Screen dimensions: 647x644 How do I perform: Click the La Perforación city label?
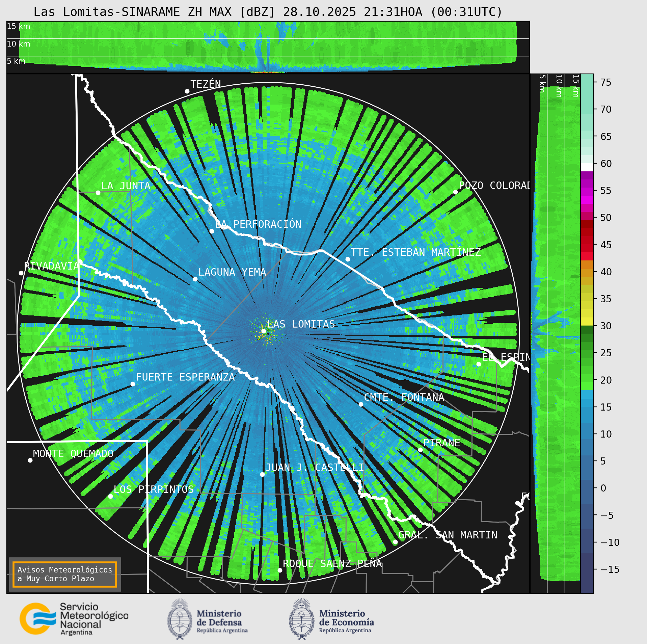point(258,224)
